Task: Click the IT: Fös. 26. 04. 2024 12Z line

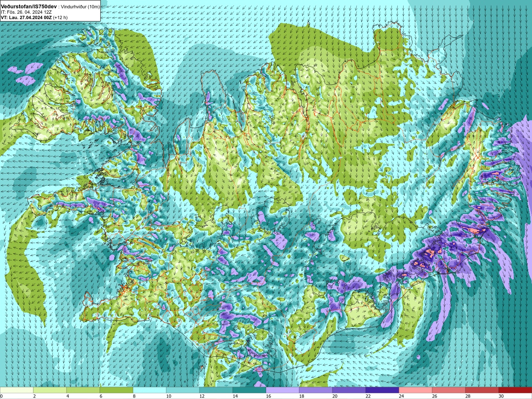Action: 26,12
